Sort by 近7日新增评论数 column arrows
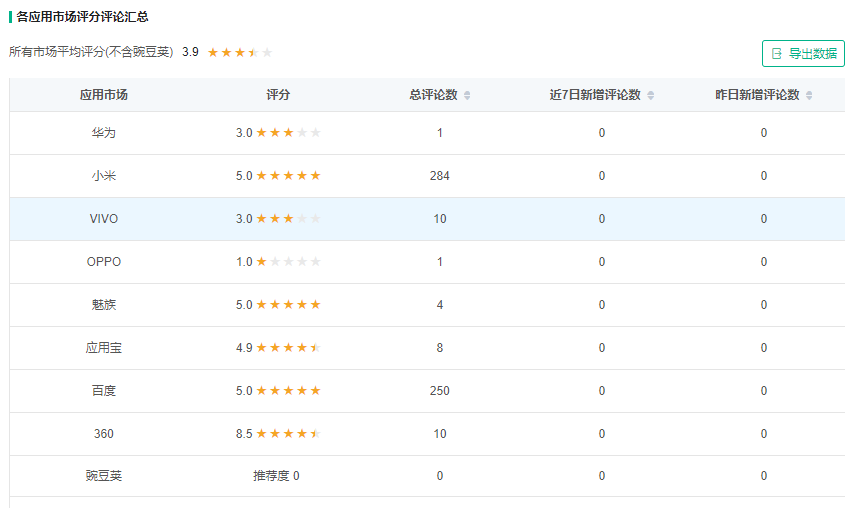 pos(651,95)
